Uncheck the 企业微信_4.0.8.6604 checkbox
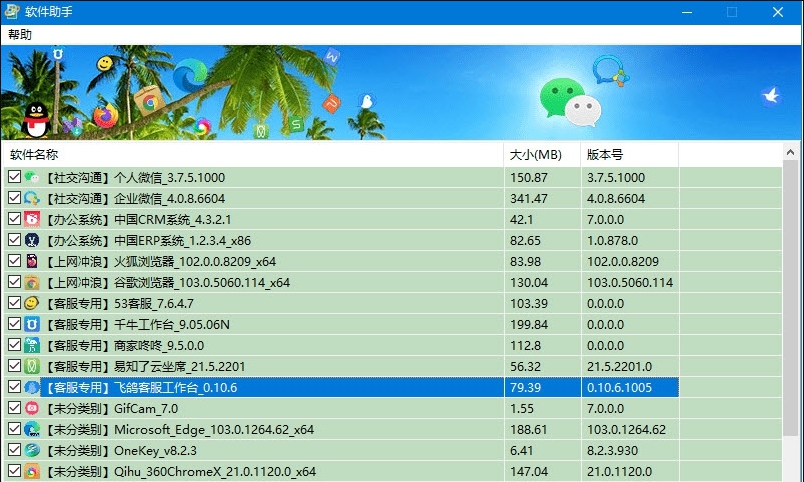 (14, 198)
